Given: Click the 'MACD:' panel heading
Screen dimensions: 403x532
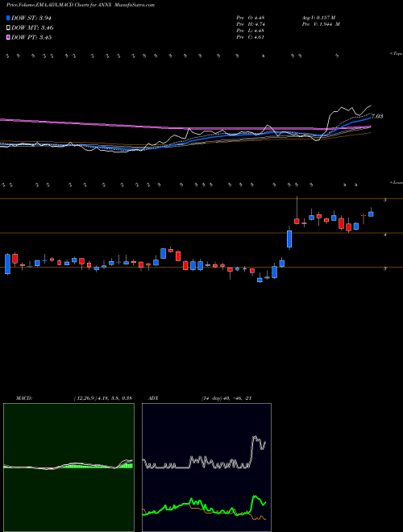Looking at the screenshot, I should tap(24, 398).
